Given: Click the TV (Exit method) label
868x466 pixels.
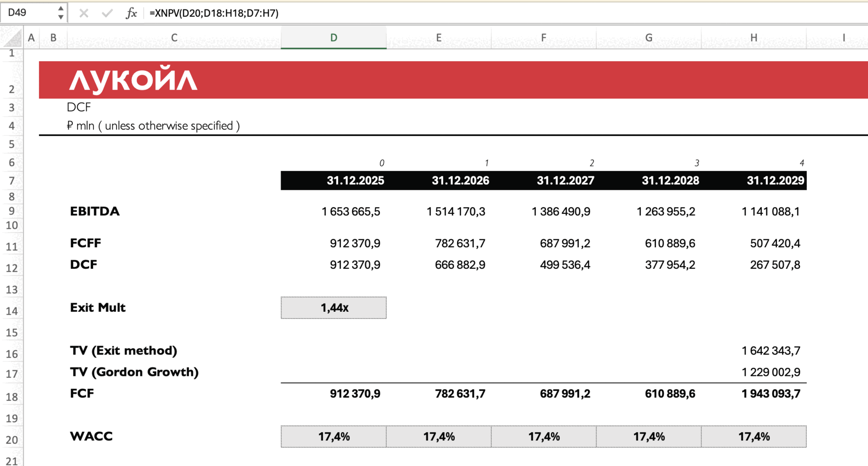Looking at the screenshot, I should coord(123,351).
